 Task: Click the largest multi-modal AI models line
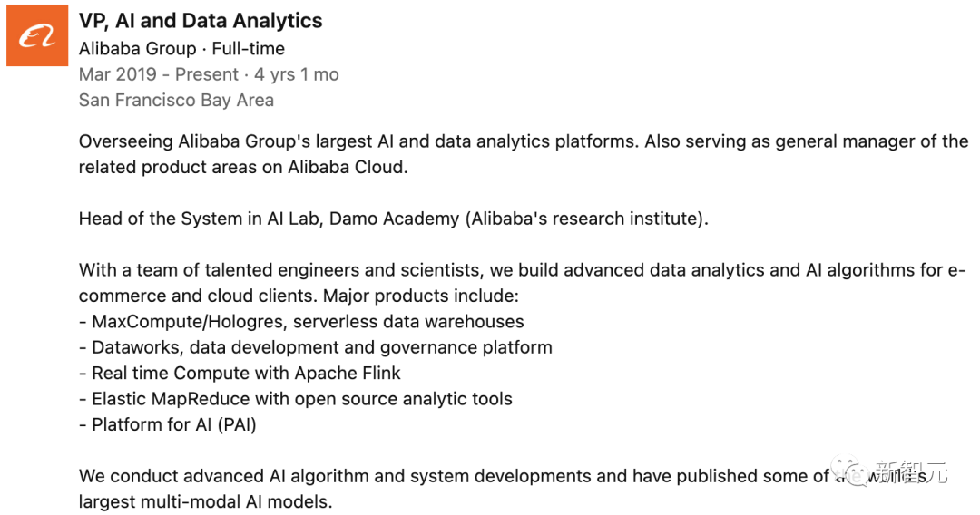(x=206, y=502)
